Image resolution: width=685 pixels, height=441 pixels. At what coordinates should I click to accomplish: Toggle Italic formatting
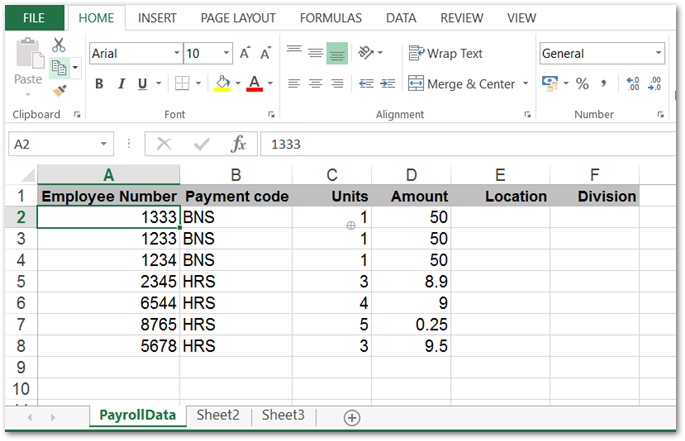pyautogui.click(x=121, y=84)
